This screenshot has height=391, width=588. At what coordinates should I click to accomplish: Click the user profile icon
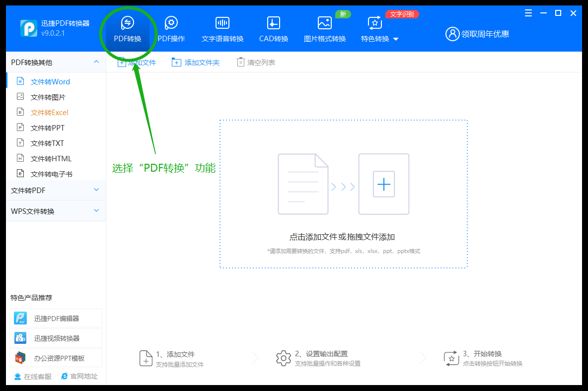click(452, 34)
